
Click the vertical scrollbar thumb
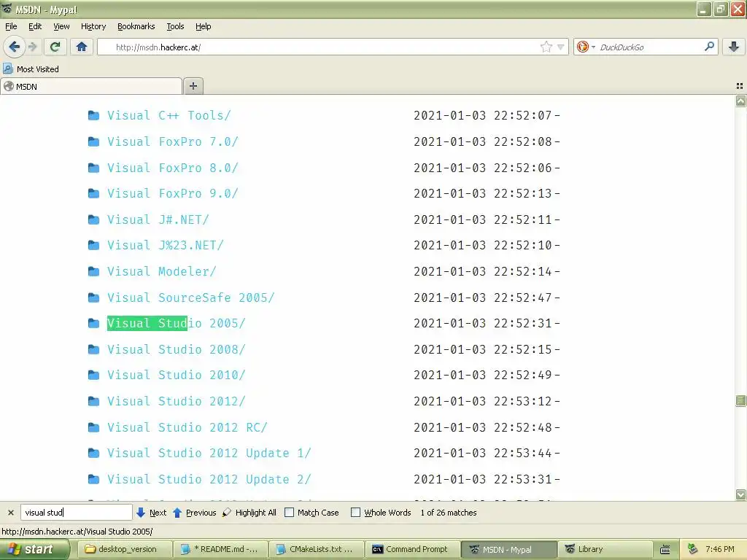coord(740,400)
